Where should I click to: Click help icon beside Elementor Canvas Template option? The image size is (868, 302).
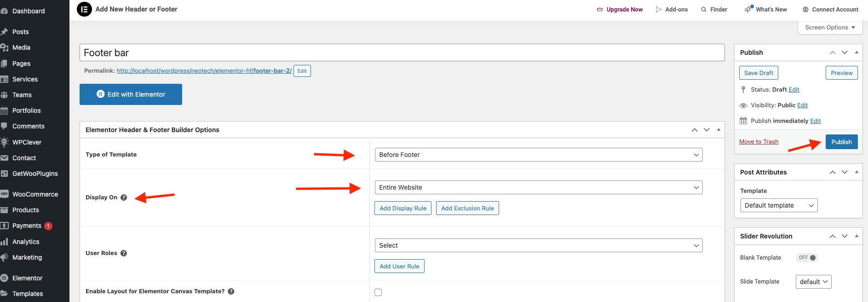click(231, 291)
